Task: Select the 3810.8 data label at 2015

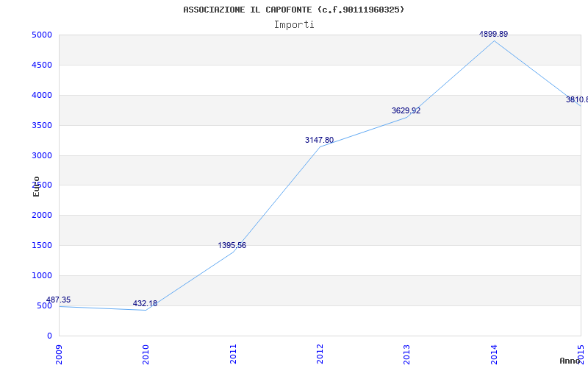Action: (x=577, y=99)
